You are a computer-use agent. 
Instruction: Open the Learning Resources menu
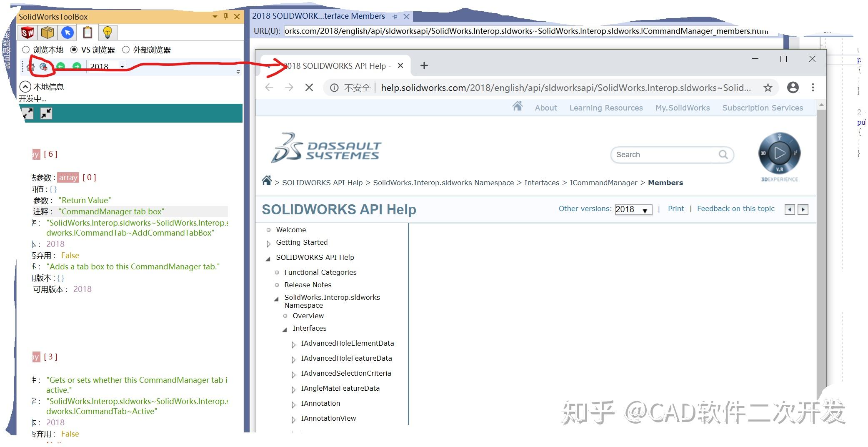pos(605,108)
